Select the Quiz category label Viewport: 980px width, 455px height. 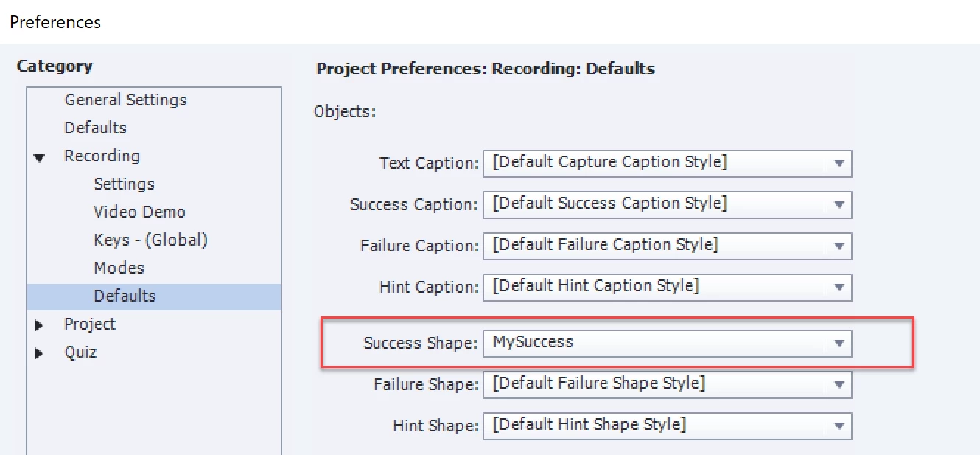80,352
